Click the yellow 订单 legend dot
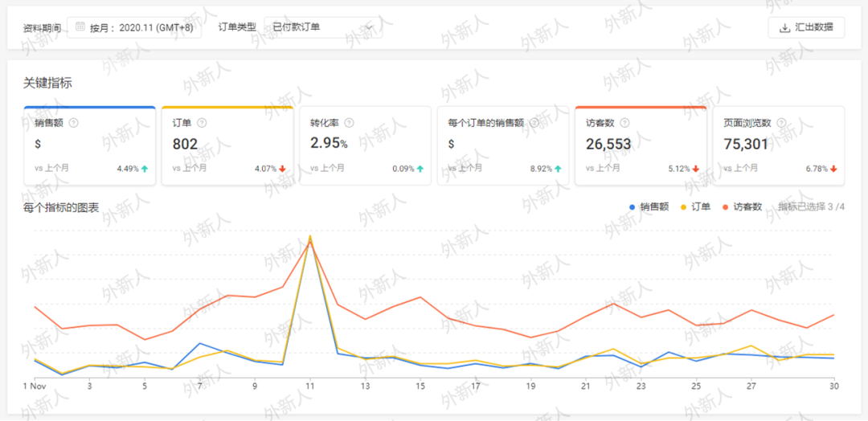 (x=683, y=207)
